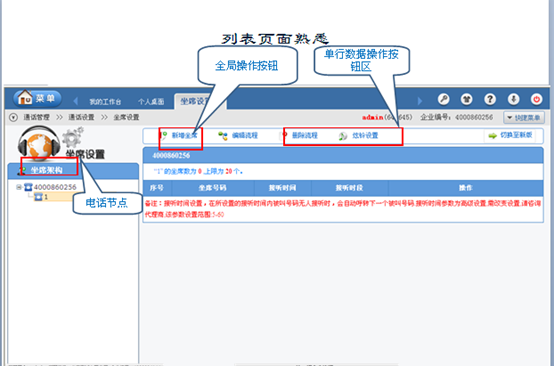The height and width of the screenshot is (366, 554).
Task: Click 删除流程 delete flow button
Action: 301,136
